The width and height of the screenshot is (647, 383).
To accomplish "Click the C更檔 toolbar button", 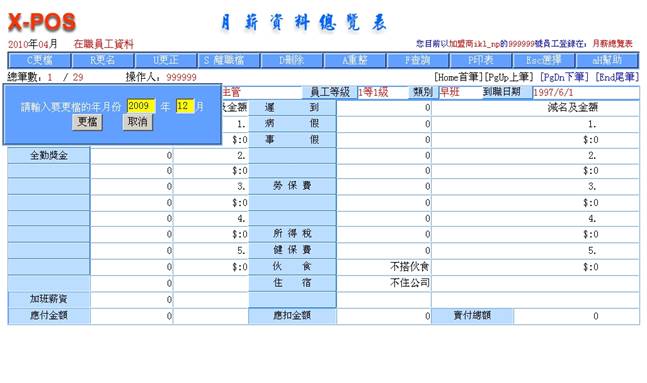I will pyautogui.click(x=40, y=60).
